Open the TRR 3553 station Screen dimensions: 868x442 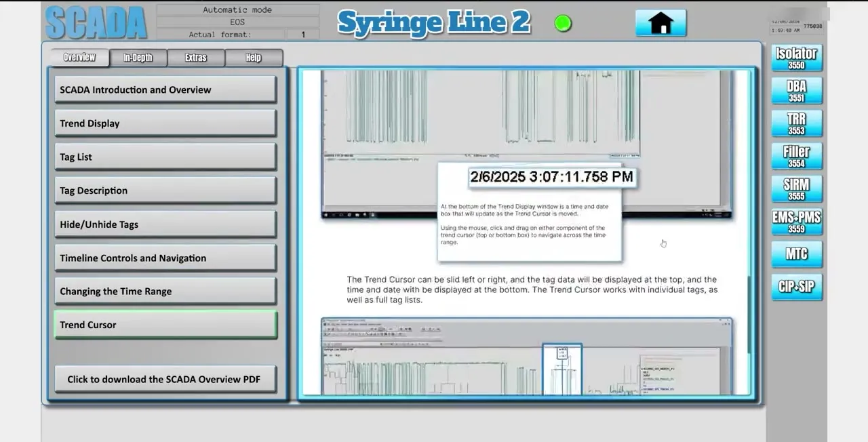(796, 123)
